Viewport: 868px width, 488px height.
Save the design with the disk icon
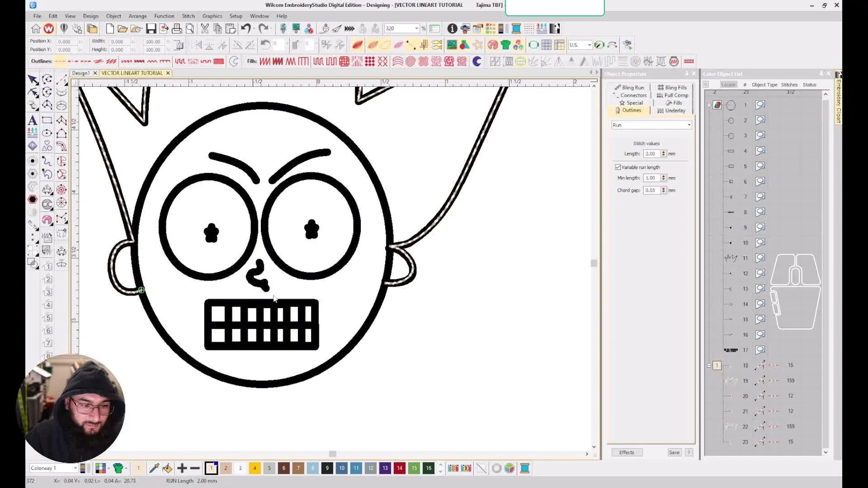pos(151,28)
